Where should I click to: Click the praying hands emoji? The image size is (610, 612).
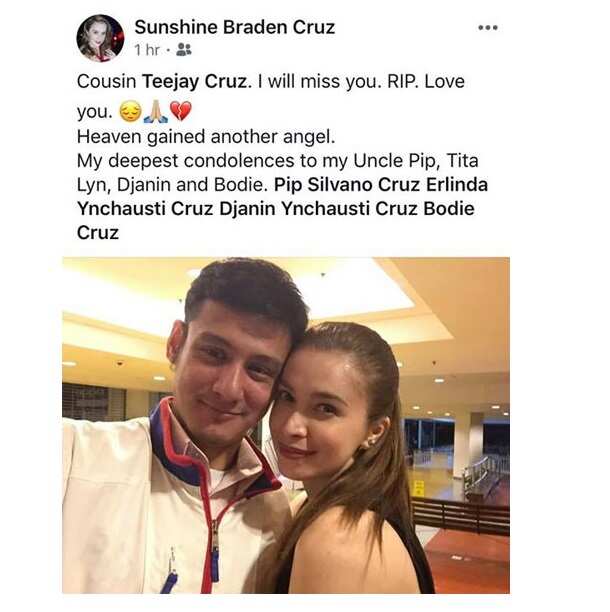(x=156, y=111)
